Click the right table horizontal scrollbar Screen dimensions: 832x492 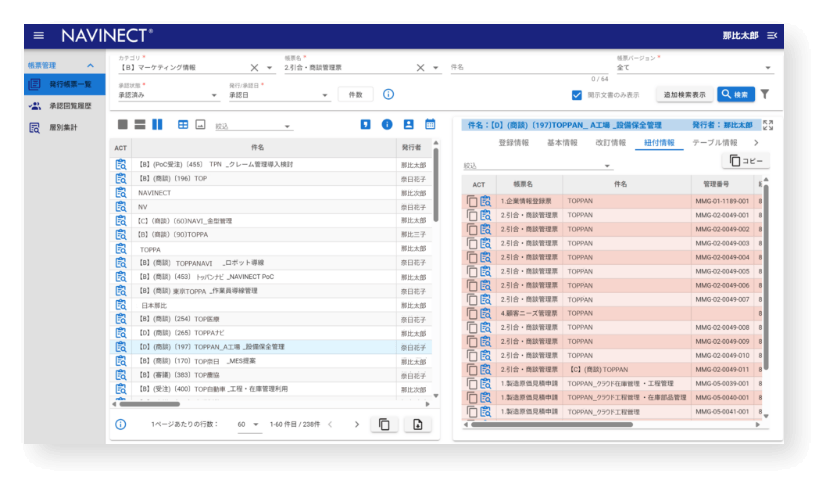[x=552, y=425]
